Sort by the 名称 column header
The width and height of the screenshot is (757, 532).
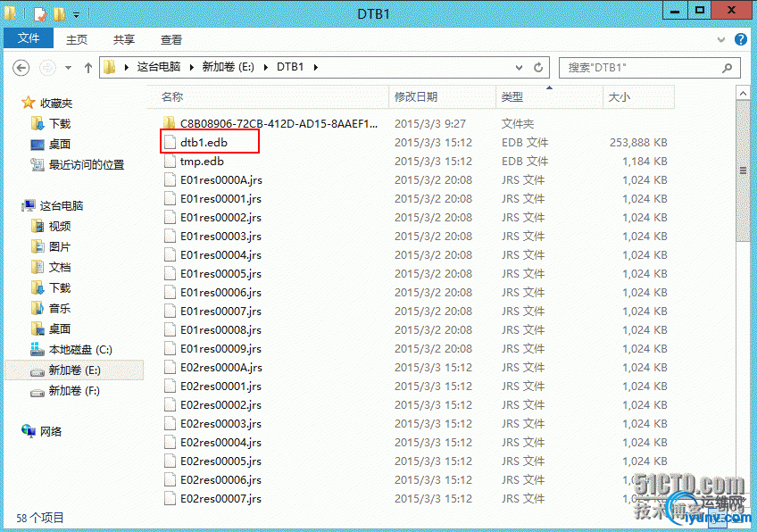(268, 97)
